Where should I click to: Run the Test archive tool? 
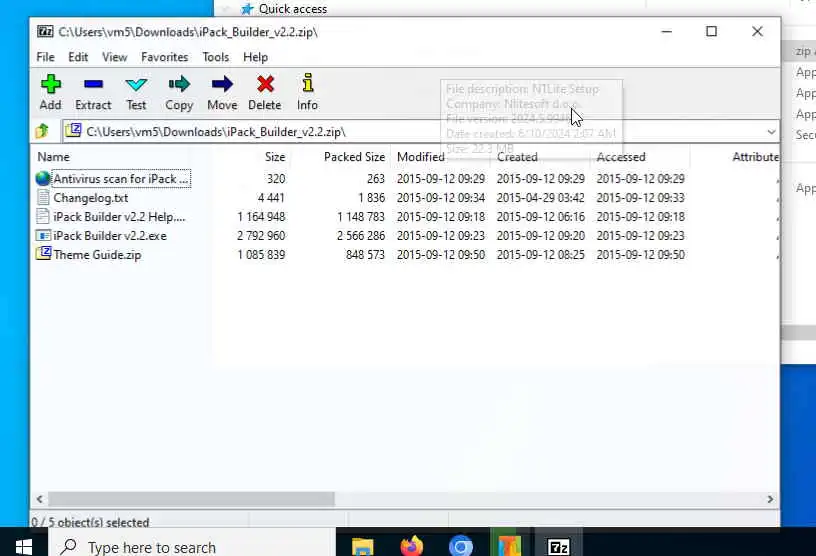point(136,84)
